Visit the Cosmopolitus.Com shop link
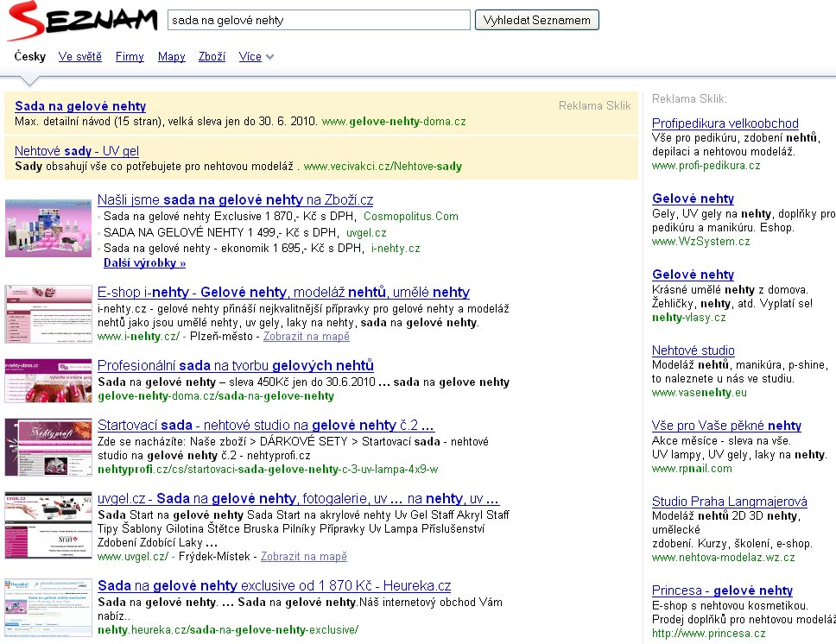The image size is (836, 644). (x=411, y=217)
